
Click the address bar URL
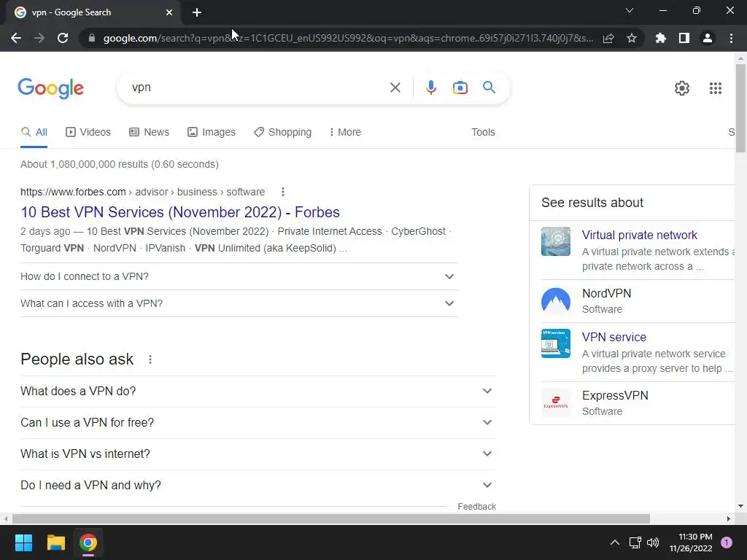[x=348, y=38]
